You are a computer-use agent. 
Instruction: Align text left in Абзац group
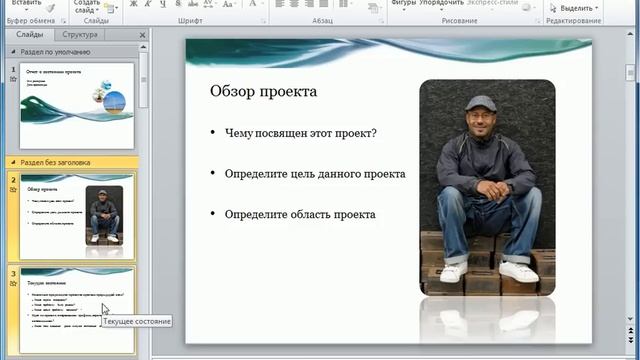pos(280,4)
